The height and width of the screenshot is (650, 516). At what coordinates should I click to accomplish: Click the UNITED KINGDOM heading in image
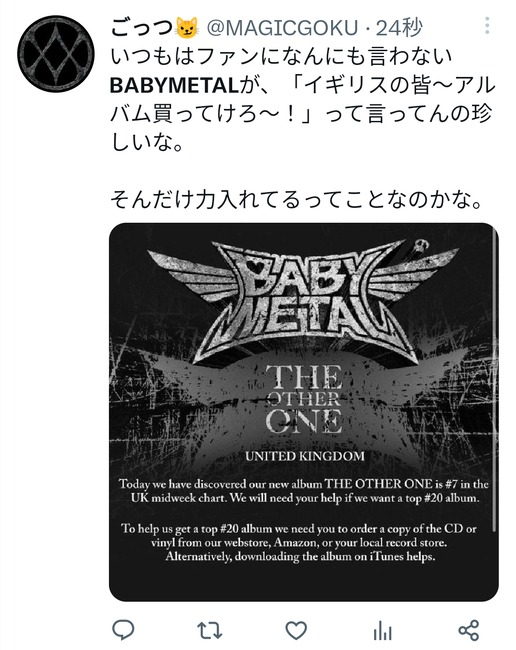305,456
